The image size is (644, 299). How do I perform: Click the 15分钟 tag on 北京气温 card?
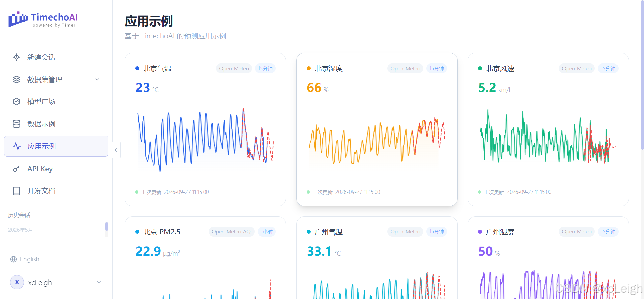(x=265, y=69)
